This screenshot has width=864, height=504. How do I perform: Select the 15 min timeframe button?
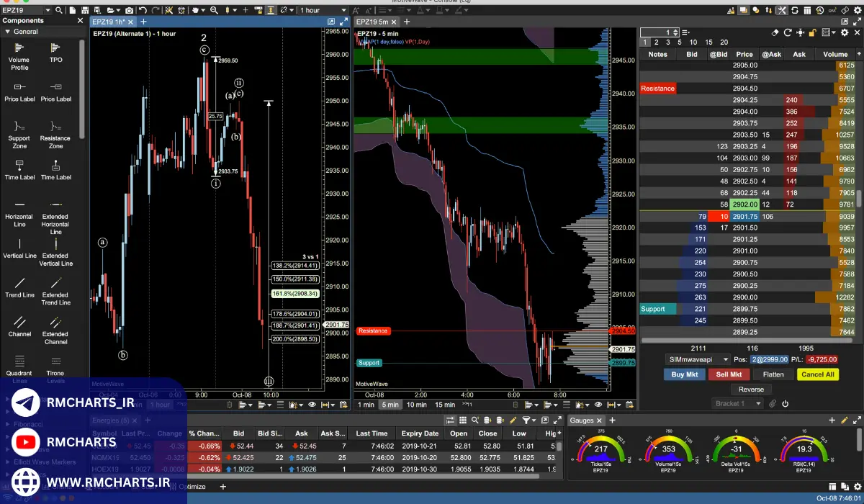[444, 405]
